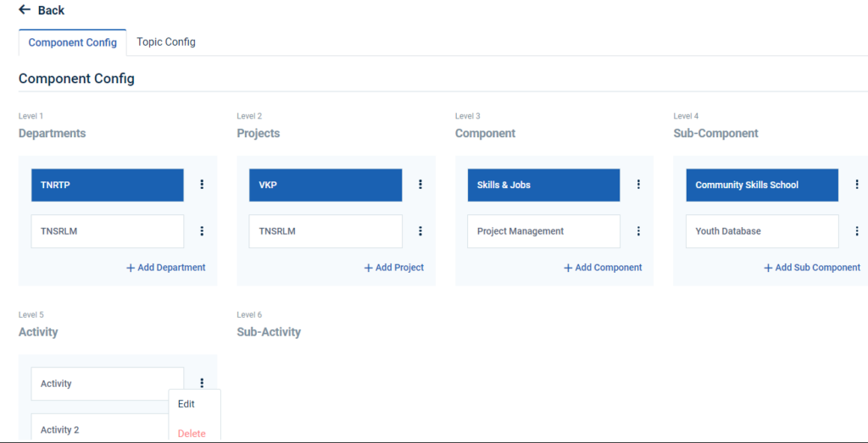This screenshot has height=443, width=868.
Task: Select the Project Management component
Action: [x=542, y=231]
